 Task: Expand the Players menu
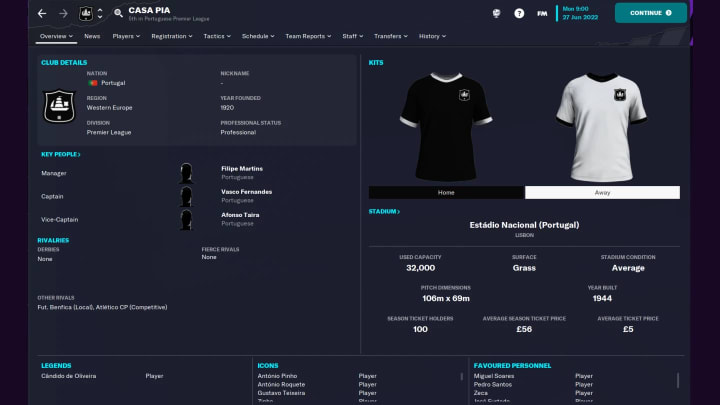[126, 36]
